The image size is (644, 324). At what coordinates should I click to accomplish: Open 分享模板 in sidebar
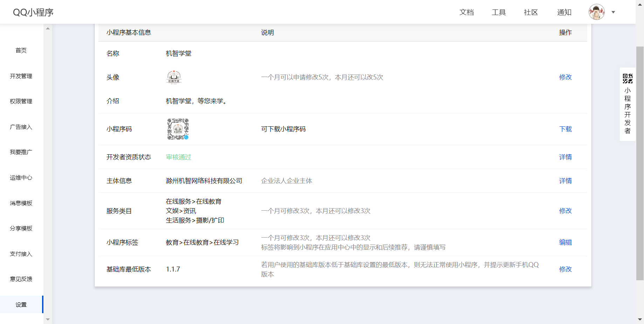pyautogui.click(x=21, y=228)
